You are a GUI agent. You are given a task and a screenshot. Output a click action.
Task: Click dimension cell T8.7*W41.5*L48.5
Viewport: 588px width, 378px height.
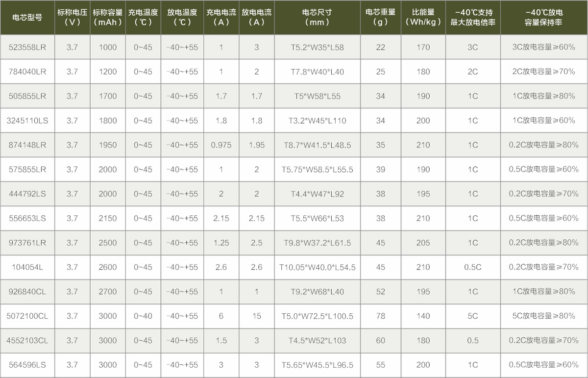(318, 145)
